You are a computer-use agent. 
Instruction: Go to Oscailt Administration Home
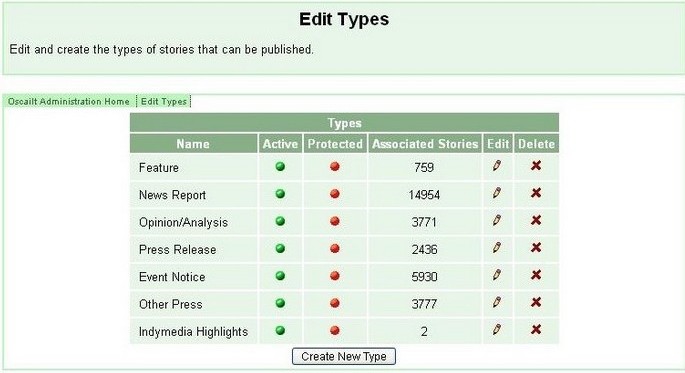click(69, 101)
